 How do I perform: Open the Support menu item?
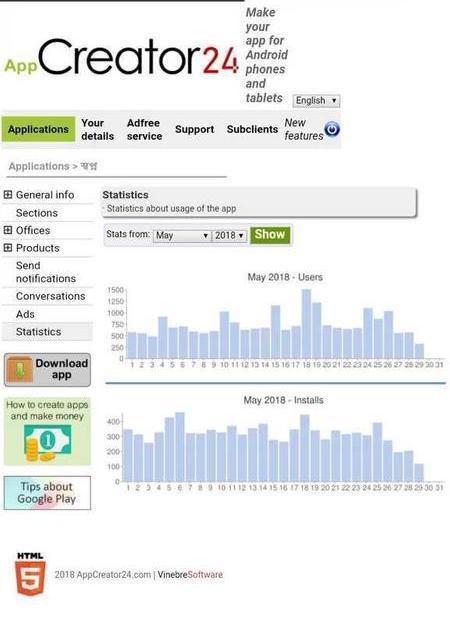point(194,129)
